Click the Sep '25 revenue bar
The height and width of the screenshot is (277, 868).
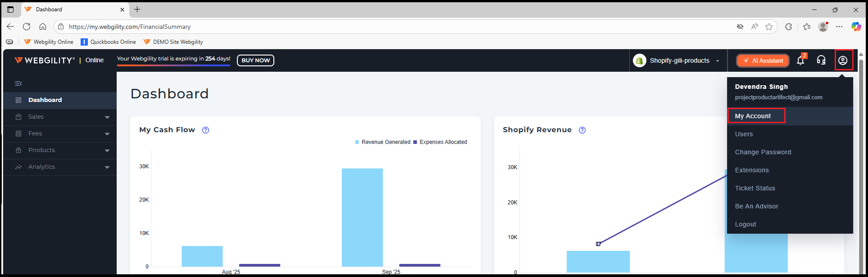click(362, 217)
